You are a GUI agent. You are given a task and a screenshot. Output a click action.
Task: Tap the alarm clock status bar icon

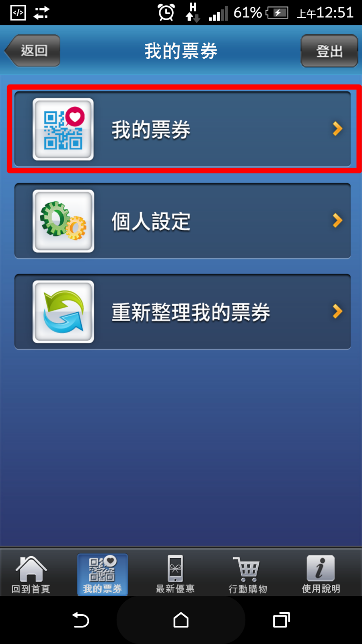tap(166, 12)
